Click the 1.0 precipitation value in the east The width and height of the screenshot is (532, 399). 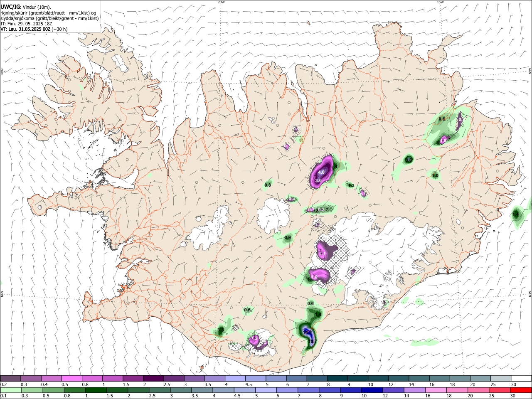pyautogui.click(x=435, y=176)
